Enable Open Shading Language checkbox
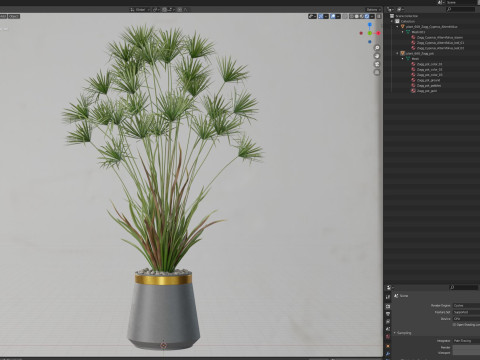480x360 pixels. (454, 325)
